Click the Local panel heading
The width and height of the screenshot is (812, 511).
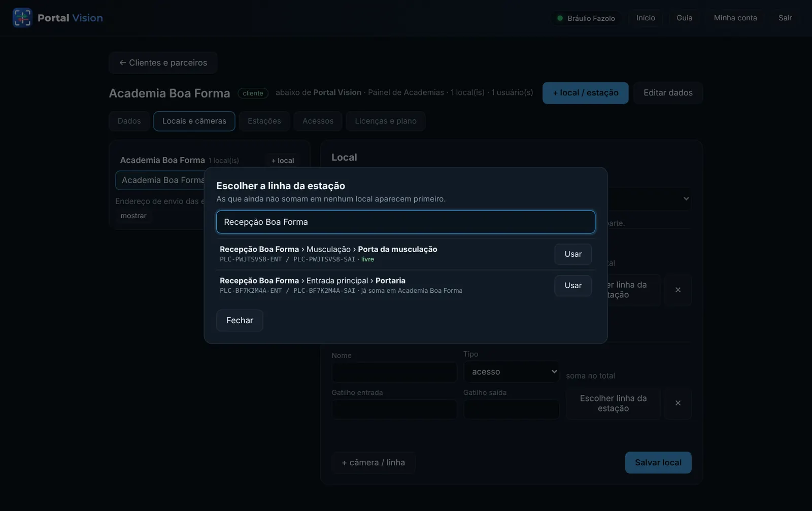click(x=344, y=157)
